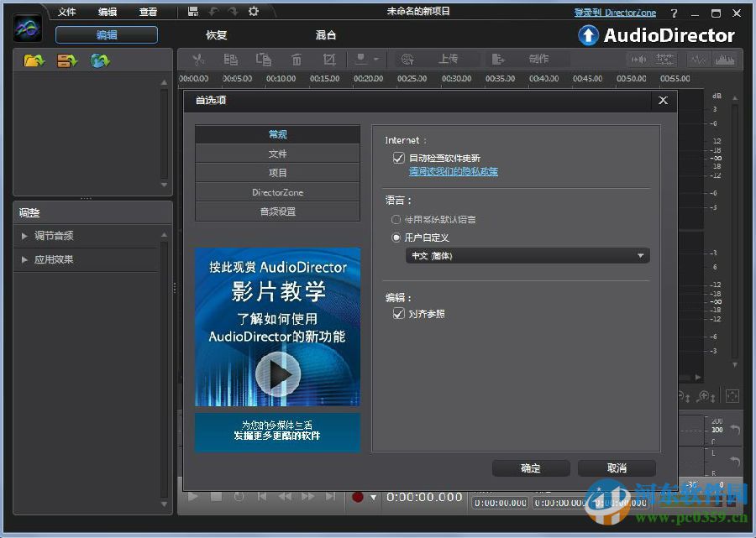Select the scissors trim tool

(198, 60)
